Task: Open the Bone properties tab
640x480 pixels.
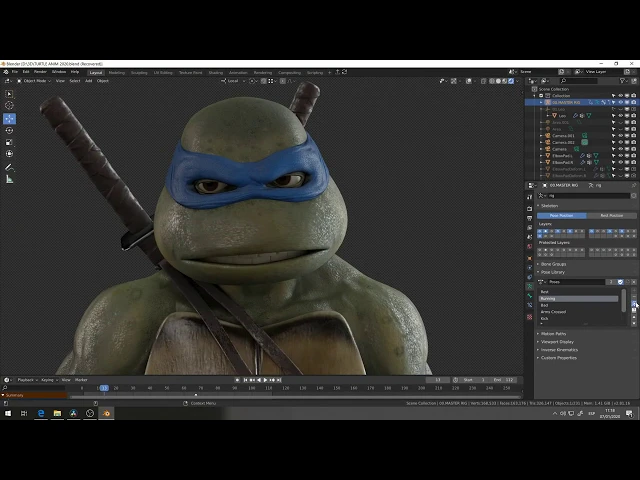Action: (529, 296)
